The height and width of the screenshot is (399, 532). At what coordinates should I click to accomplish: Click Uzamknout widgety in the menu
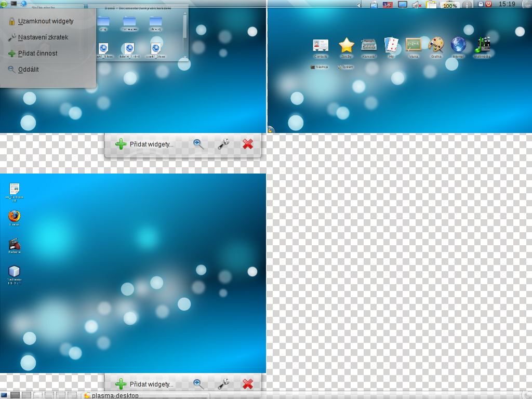[45, 21]
